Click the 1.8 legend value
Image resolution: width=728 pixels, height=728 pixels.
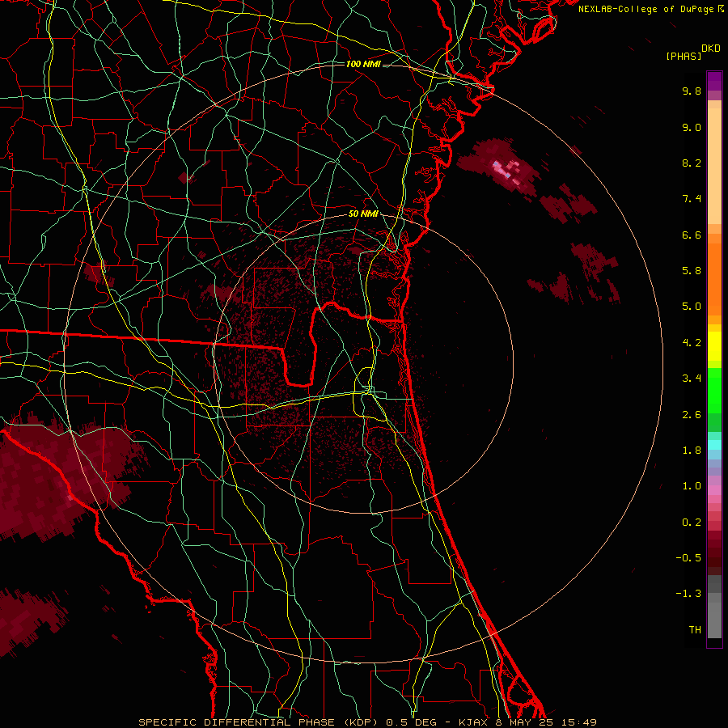(692, 451)
